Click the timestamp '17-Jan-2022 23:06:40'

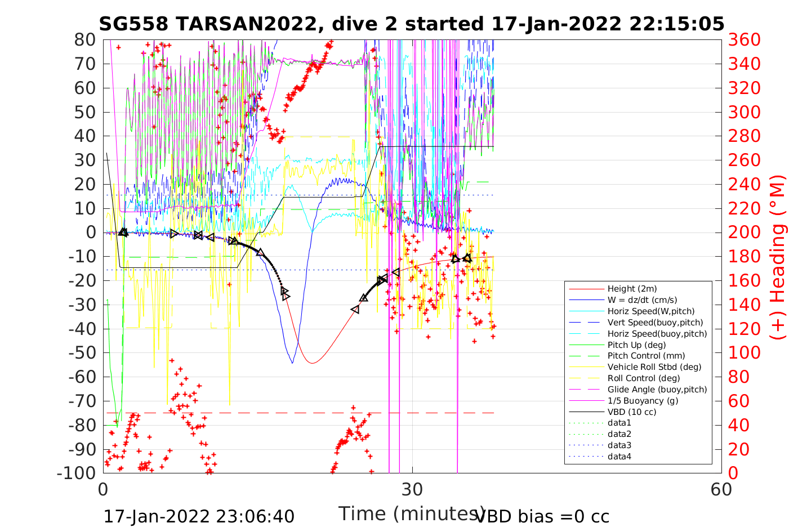[199, 517]
